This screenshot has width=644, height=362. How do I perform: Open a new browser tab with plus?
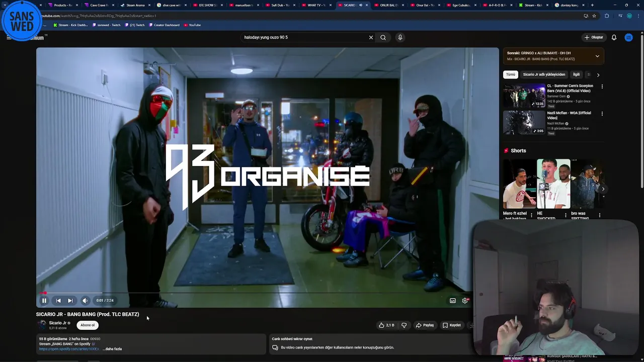pos(592,5)
